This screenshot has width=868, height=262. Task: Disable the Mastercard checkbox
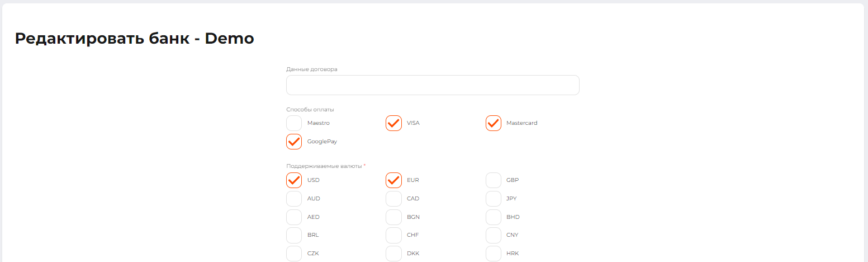493,123
